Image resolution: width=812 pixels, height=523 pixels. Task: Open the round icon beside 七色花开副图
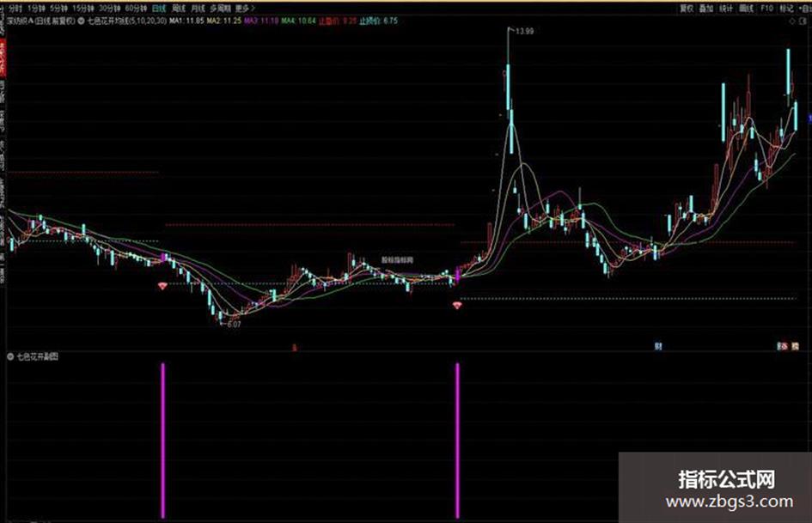pyautogui.click(x=10, y=356)
